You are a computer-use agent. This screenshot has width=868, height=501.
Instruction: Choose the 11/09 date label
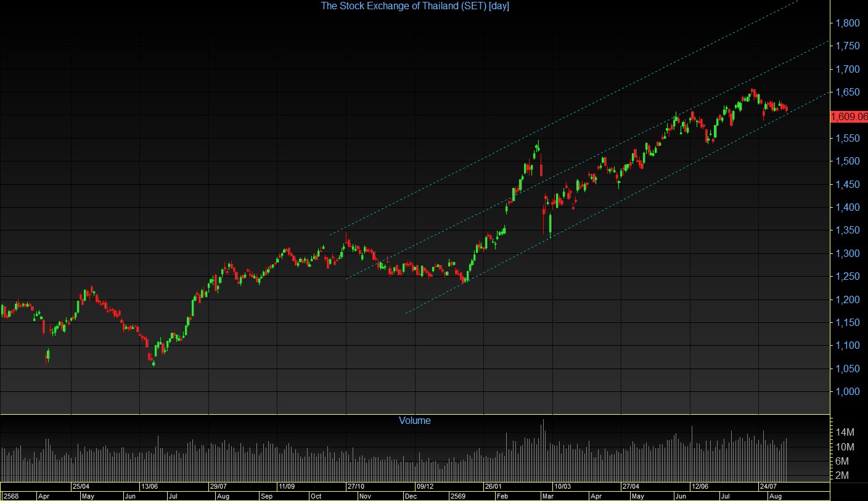click(287, 486)
